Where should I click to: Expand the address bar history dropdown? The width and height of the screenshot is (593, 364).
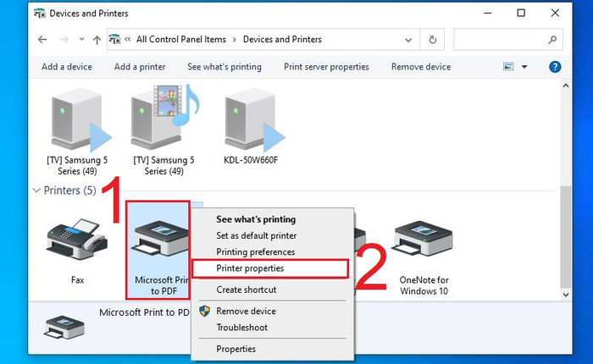(x=408, y=40)
